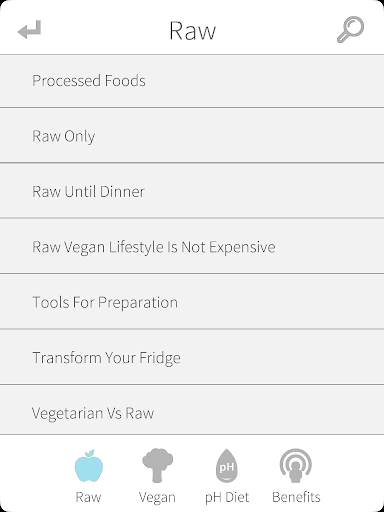This screenshot has width=384, height=512.
Task: Open the Raw Only entry
Action: click(x=192, y=136)
